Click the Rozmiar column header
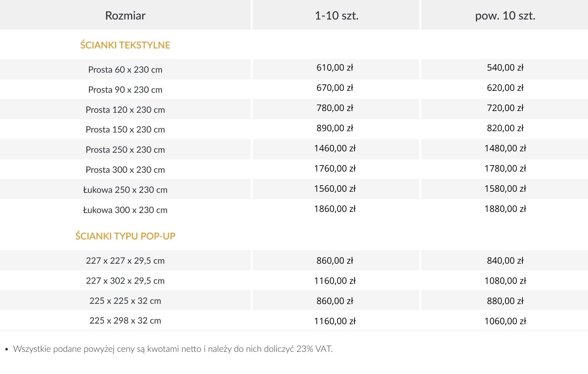The image size is (588, 374). click(125, 15)
